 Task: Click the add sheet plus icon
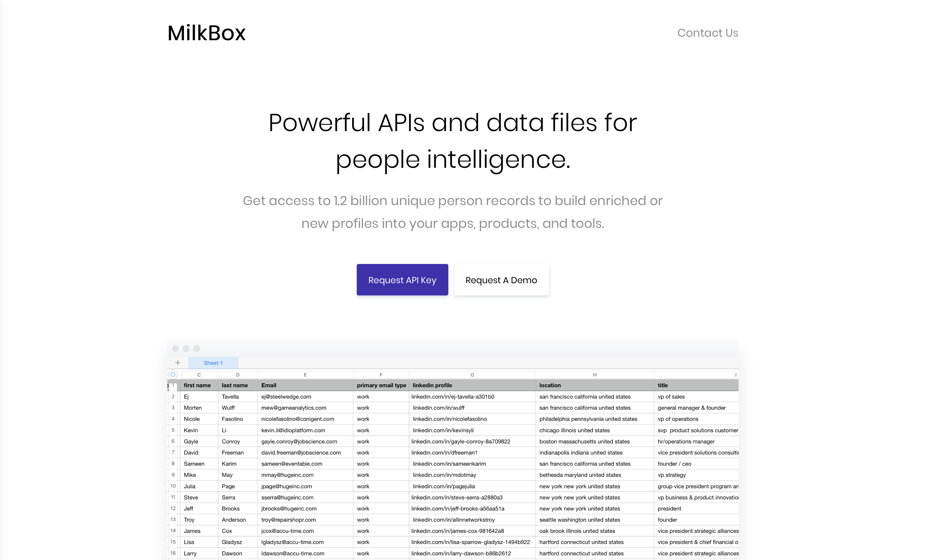178,363
